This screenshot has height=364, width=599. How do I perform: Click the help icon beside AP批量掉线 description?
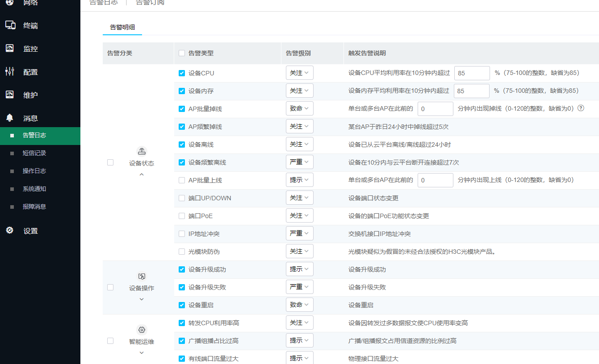[581, 108]
